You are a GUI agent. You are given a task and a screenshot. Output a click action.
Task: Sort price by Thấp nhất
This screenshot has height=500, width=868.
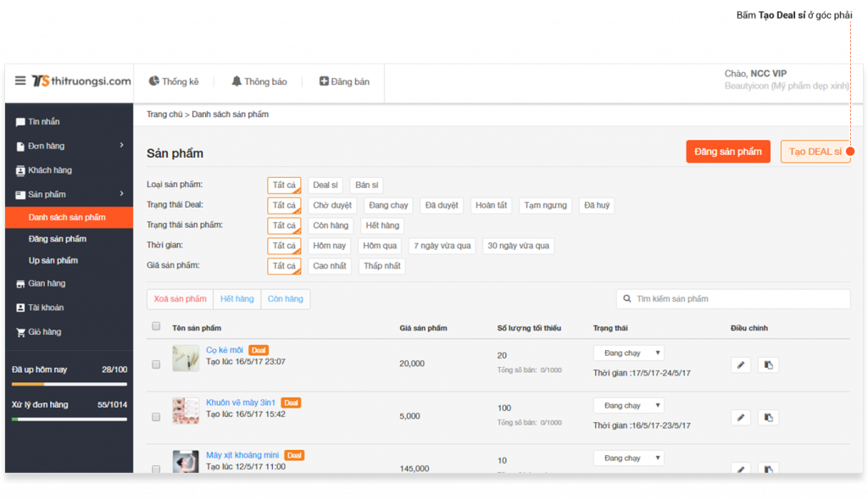pyautogui.click(x=382, y=266)
